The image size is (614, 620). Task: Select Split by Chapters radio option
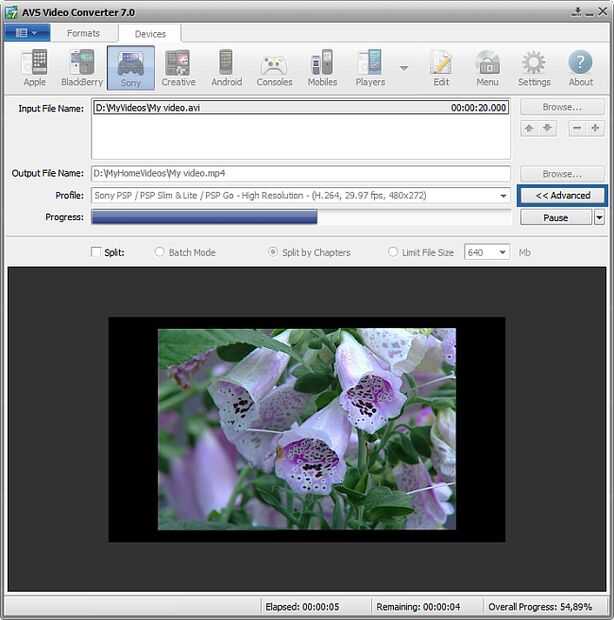272,252
